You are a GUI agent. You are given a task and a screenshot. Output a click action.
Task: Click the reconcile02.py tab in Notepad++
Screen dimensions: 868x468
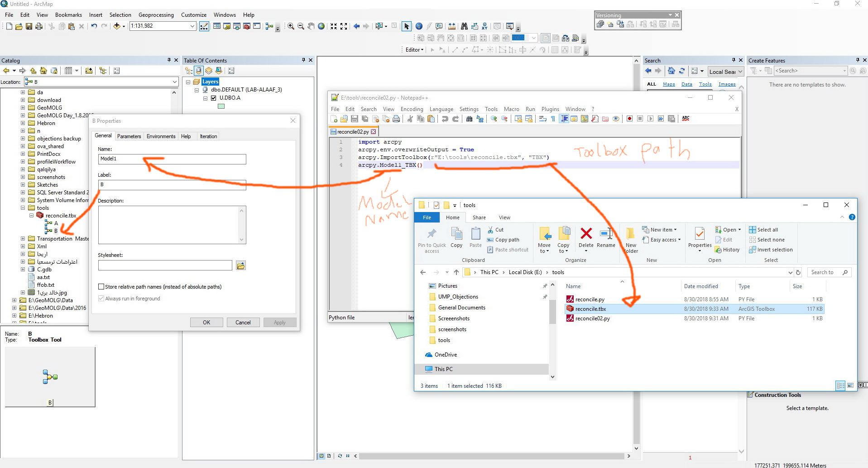353,132
